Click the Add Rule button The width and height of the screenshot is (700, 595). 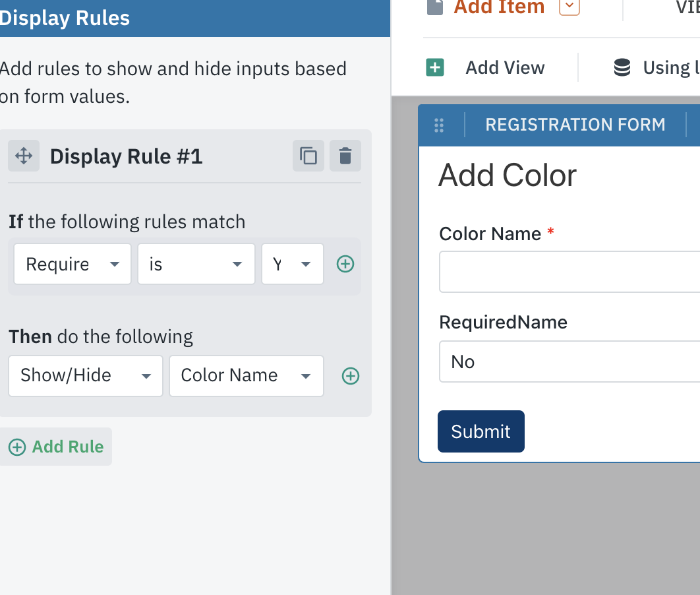tap(57, 447)
